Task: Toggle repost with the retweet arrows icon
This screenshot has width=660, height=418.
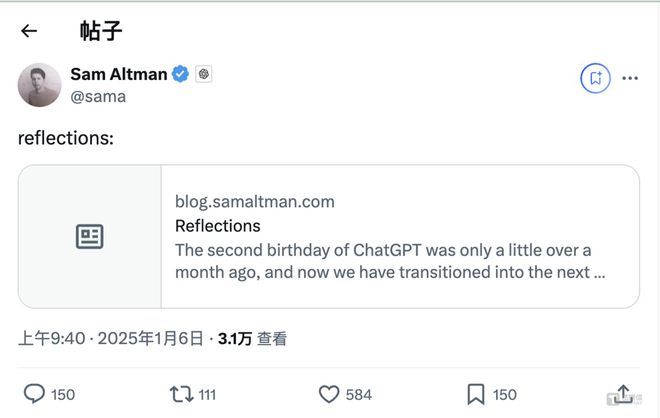Action: click(180, 394)
